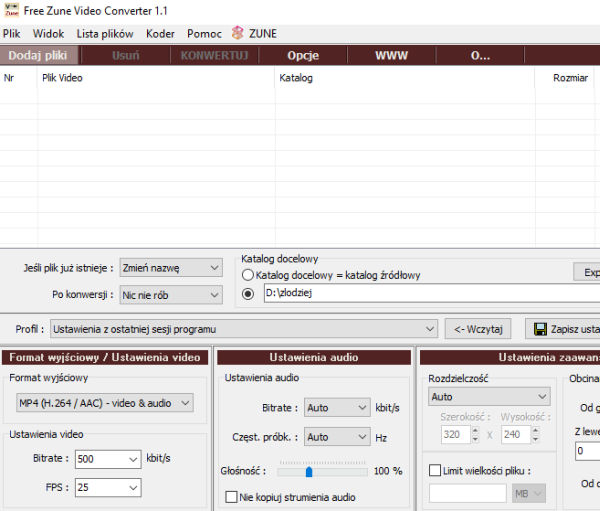Select 'Katalog docelowy = katalog źródłowy' radio

(248, 275)
